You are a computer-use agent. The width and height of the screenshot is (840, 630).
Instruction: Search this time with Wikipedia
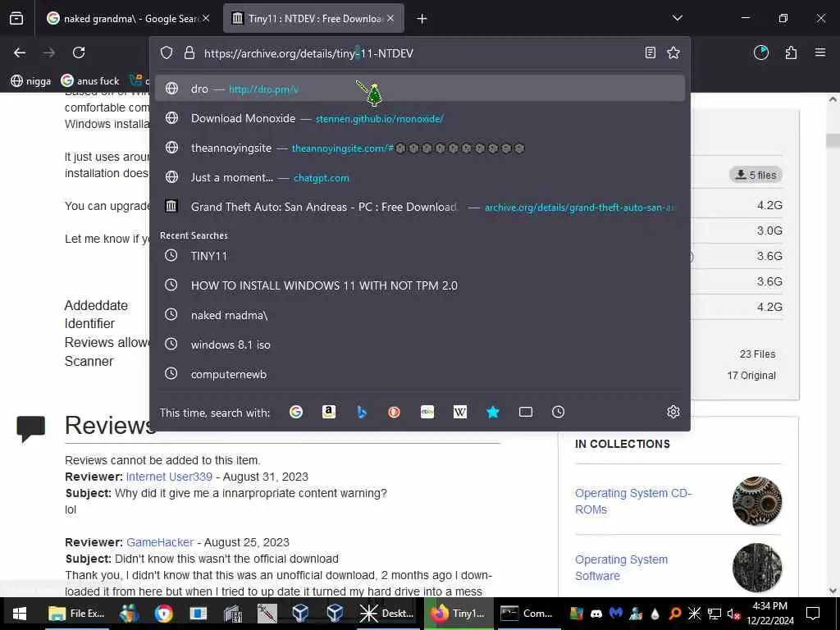pos(460,412)
